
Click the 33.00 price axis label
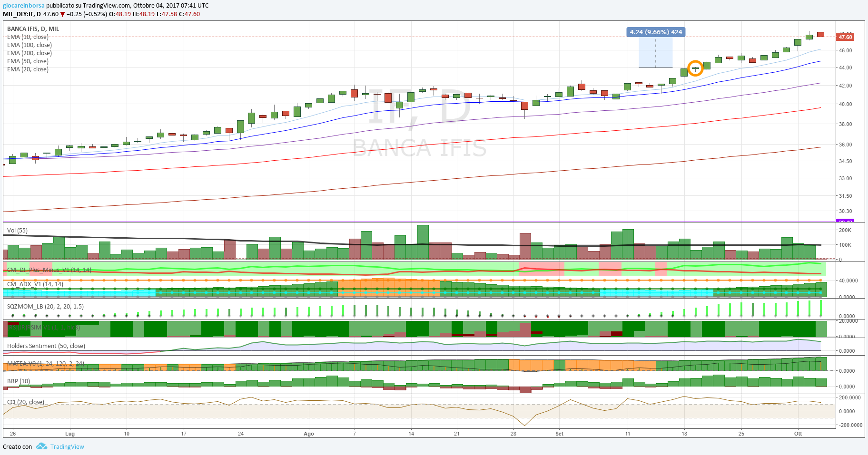(845, 178)
